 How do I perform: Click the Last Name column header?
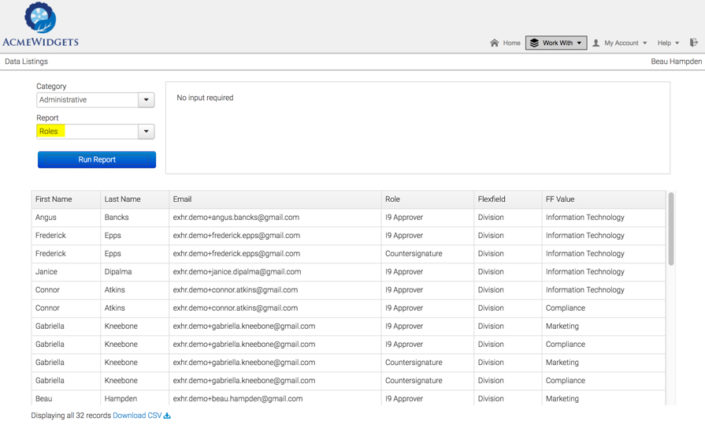[122, 199]
